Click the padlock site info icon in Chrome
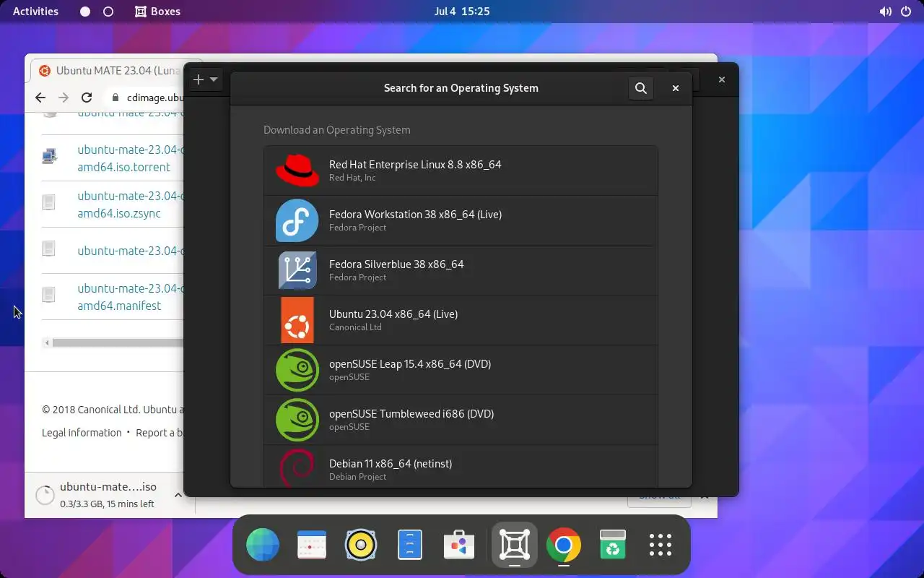The height and width of the screenshot is (578, 924). pyautogui.click(x=115, y=98)
